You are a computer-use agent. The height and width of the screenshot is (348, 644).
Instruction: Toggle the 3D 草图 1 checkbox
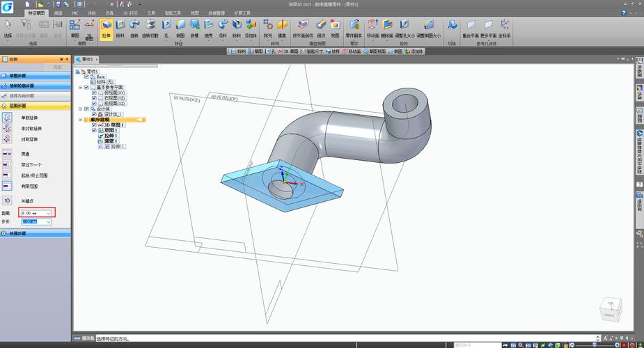(94, 125)
